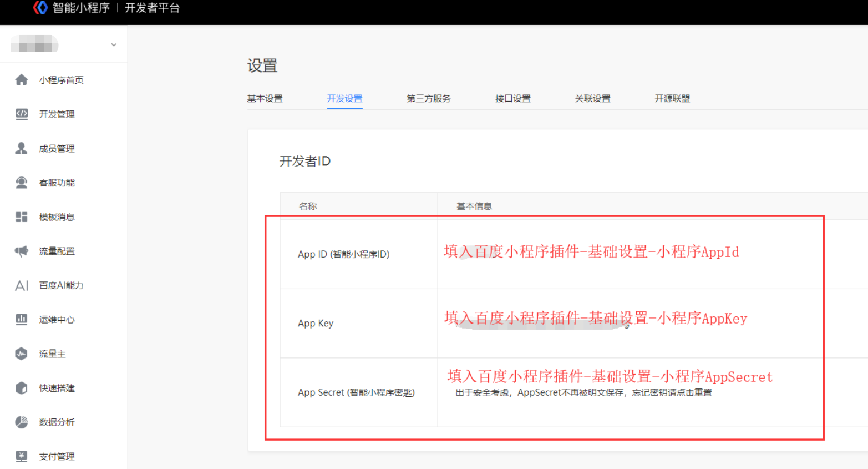Click the home icon for 小程序首页

click(x=22, y=80)
